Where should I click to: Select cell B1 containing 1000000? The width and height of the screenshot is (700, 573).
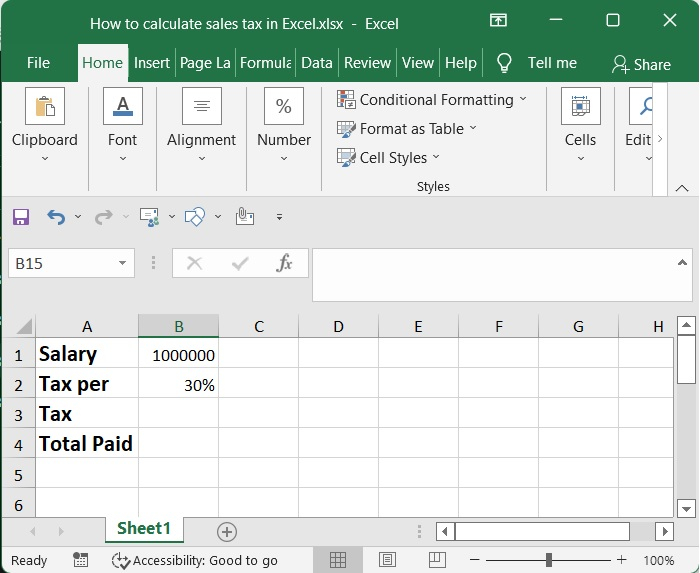coord(178,354)
